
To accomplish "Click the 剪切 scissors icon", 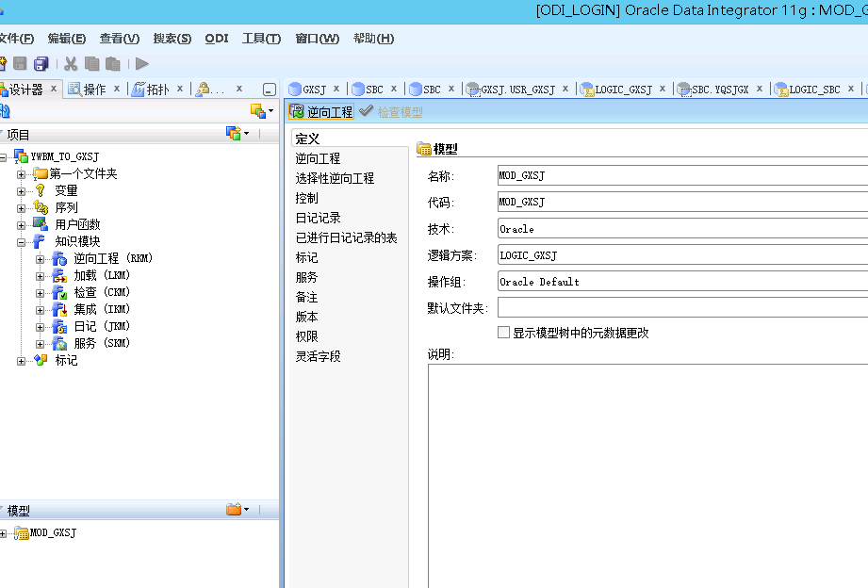I will point(70,62).
